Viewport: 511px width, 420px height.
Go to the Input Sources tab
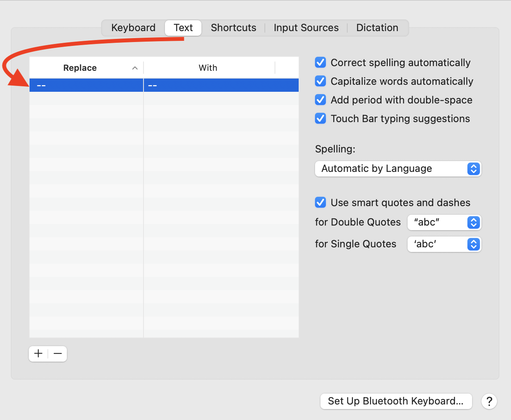pyautogui.click(x=306, y=28)
